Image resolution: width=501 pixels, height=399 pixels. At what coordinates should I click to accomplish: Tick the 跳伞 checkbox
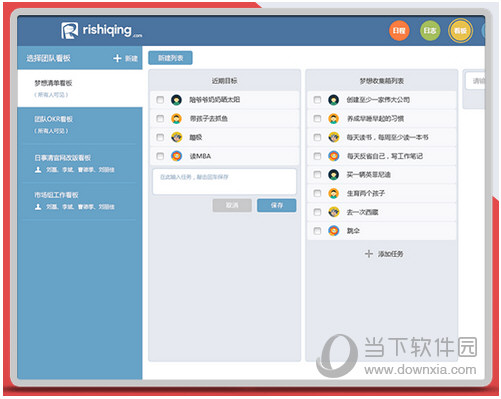(317, 231)
